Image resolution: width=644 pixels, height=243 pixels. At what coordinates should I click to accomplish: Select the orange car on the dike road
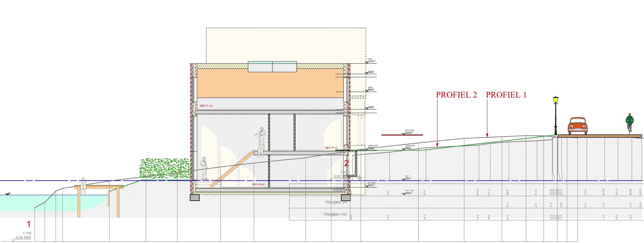578,126
